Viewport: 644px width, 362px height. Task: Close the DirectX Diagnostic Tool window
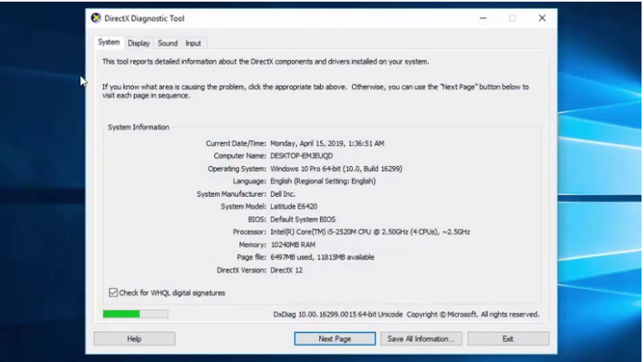click(541, 18)
